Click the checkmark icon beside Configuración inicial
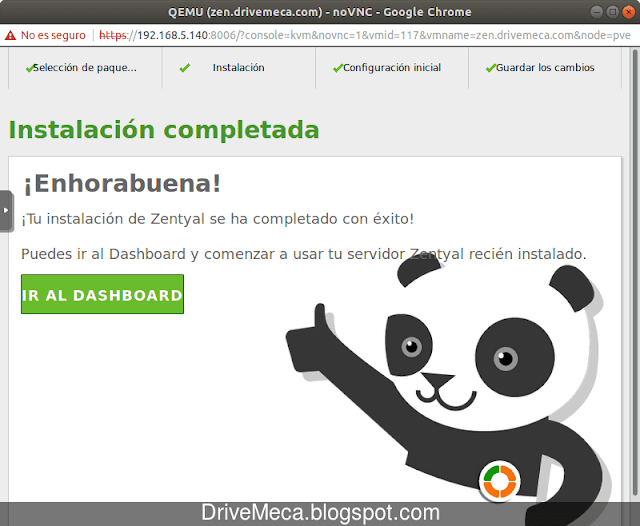640x526 pixels. pyautogui.click(x=338, y=68)
